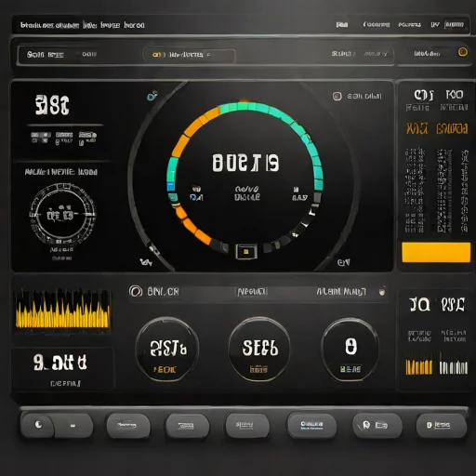Click the white ring icon in lower panel header
The width and height of the screenshot is (476, 476).
pyautogui.click(x=136, y=291)
